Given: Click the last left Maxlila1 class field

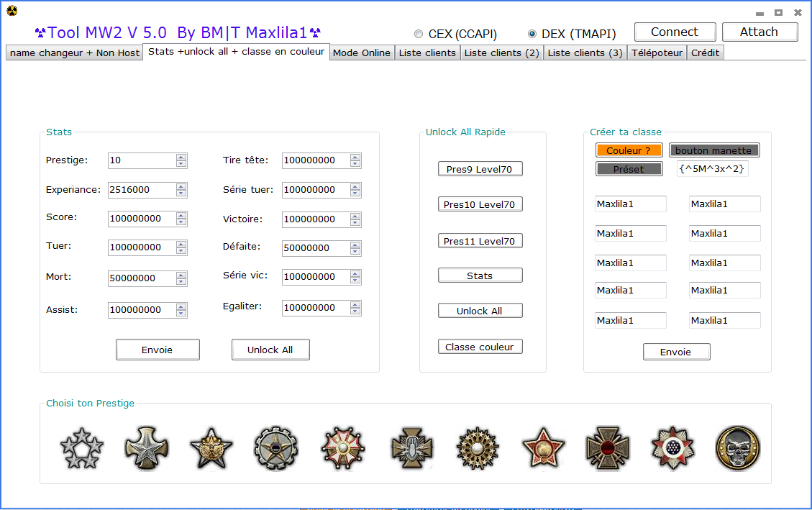Looking at the screenshot, I should pyautogui.click(x=630, y=321).
